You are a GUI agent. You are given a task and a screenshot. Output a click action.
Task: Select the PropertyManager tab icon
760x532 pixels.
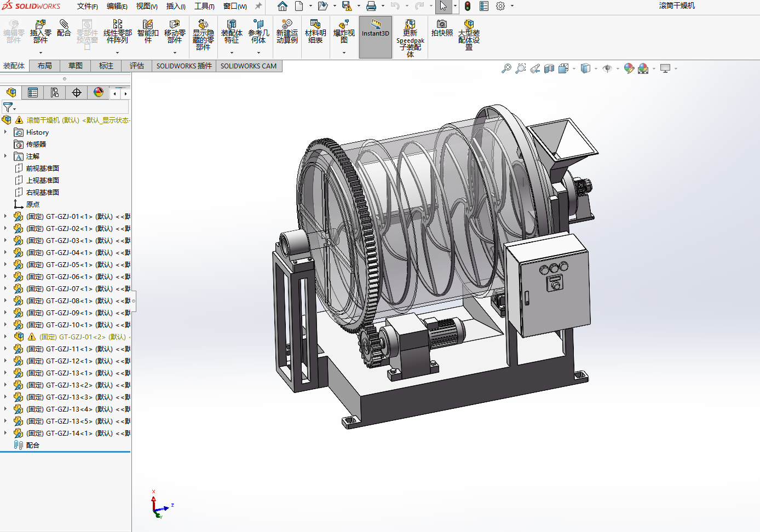[x=33, y=92]
